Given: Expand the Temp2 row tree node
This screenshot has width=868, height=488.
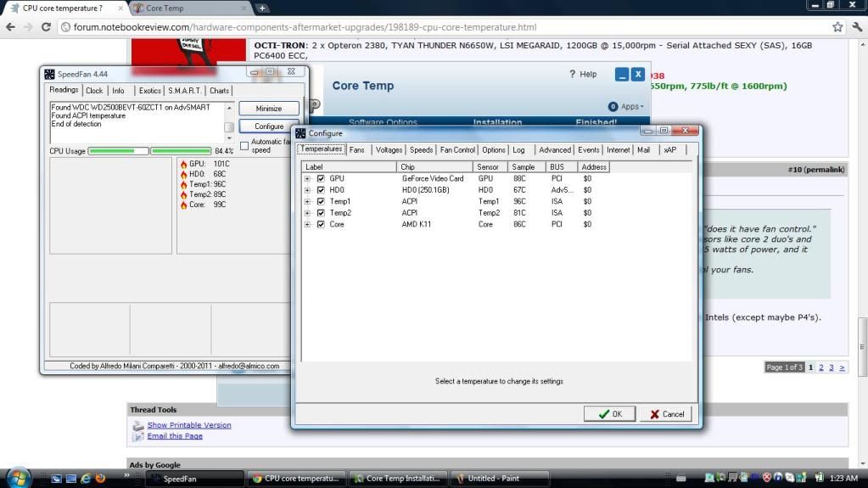Looking at the screenshot, I should click(x=307, y=213).
